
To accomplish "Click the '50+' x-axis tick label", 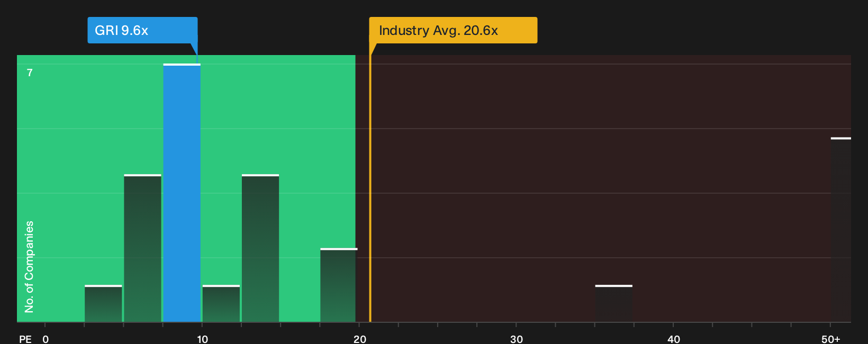I will (x=831, y=339).
